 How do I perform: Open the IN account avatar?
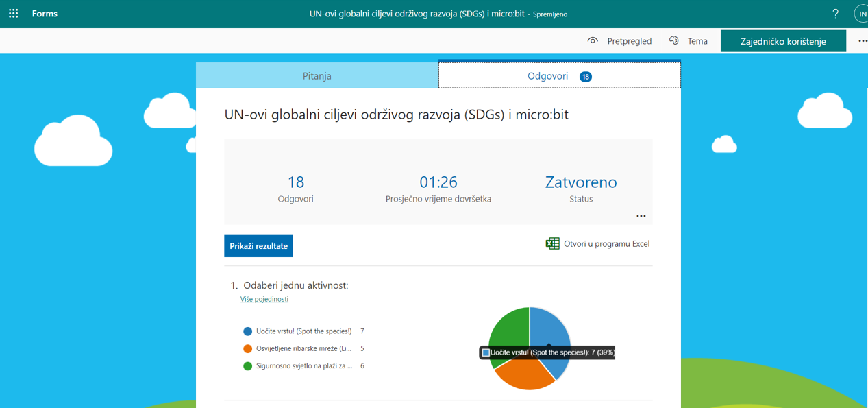click(x=862, y=14)
